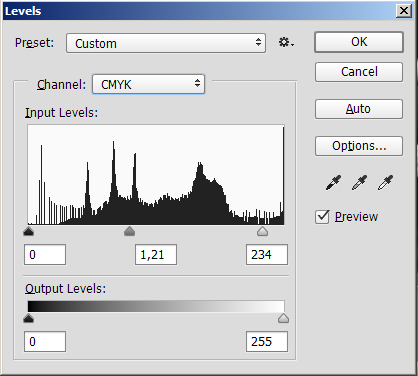Click the Output Levels label
The height and width of the screenshot is (376, 418).
65,289
